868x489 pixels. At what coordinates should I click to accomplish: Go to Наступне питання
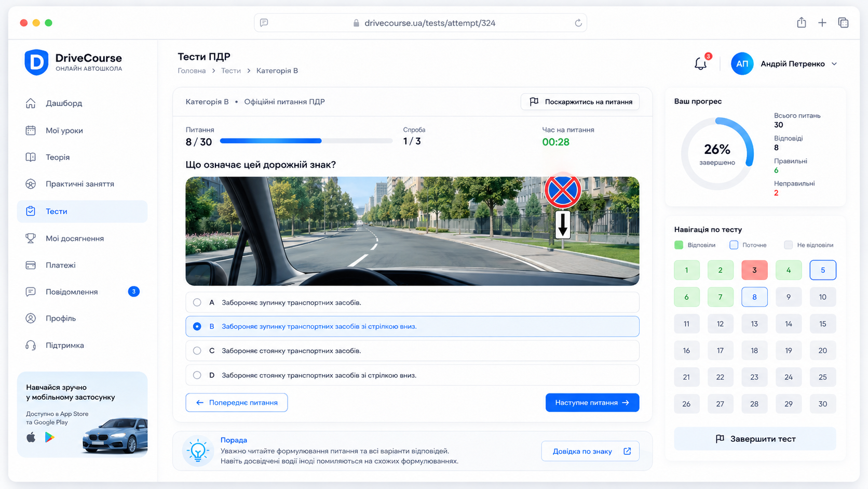click(592, 403)
